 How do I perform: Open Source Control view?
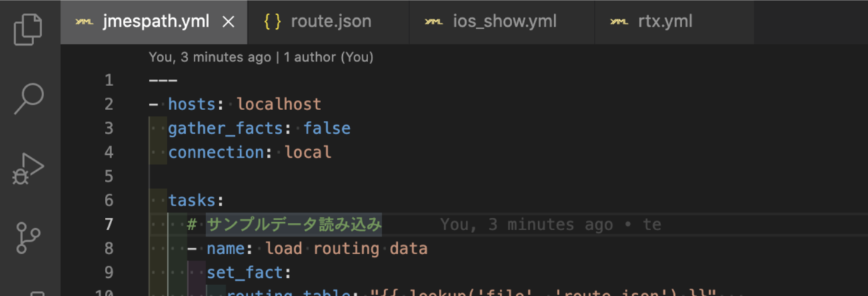pos(29,238)
